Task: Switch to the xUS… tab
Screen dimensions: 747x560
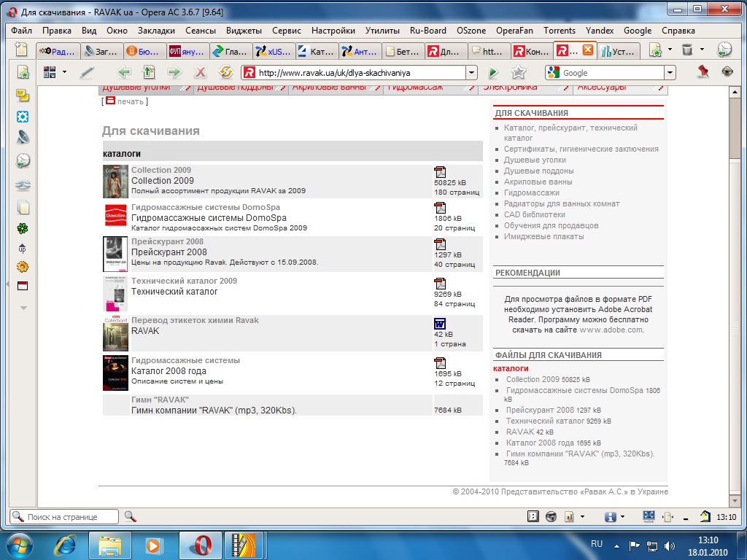Action: [274, 51]
